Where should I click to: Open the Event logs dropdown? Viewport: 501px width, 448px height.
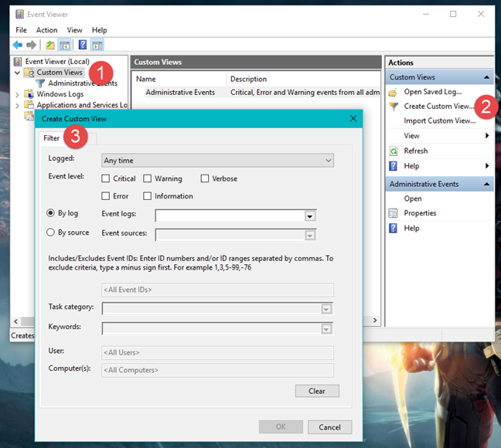[310, 216]
